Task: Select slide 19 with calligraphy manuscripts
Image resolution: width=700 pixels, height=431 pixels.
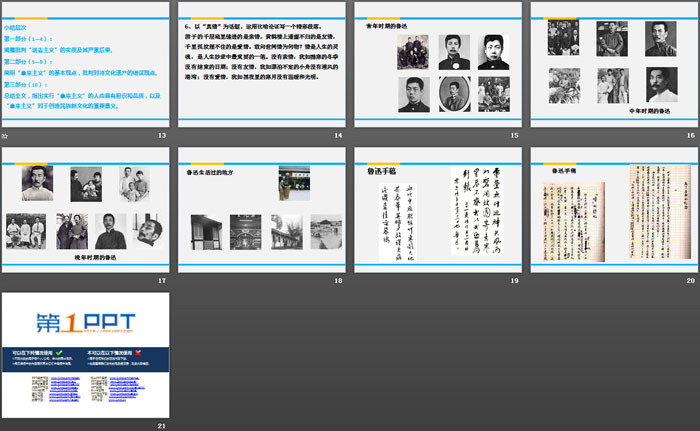Action: 437,211
